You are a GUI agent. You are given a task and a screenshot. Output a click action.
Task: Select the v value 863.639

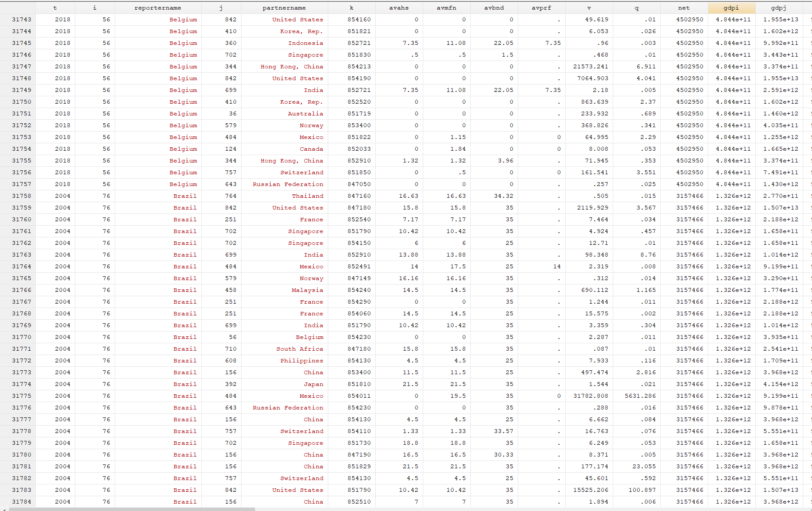[x=595, y=102]
